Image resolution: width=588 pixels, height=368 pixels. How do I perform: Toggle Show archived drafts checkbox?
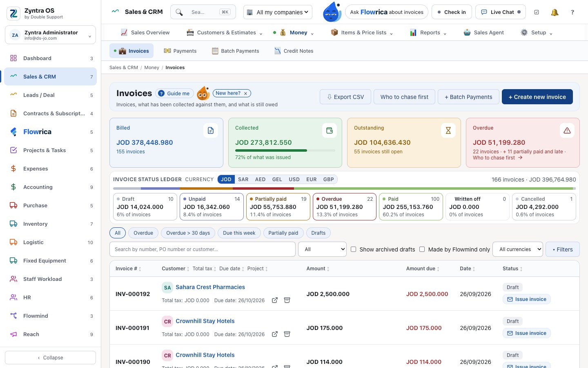[354, 249]
